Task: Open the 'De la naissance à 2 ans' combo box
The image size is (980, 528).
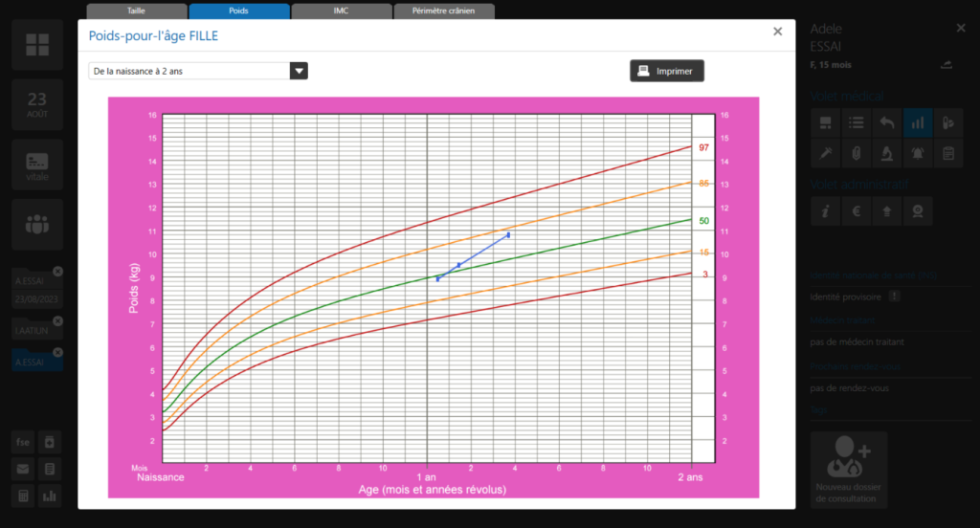Action: [189, 71]
